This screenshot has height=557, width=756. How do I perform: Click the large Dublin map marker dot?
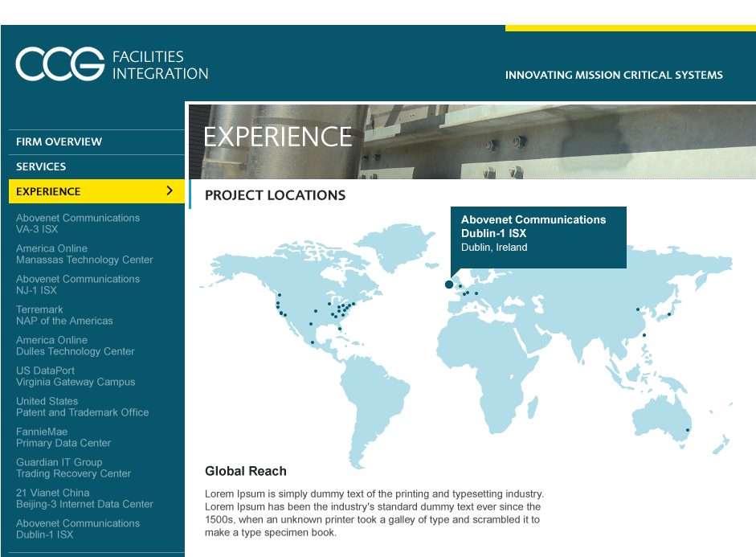tap(449, 285)
